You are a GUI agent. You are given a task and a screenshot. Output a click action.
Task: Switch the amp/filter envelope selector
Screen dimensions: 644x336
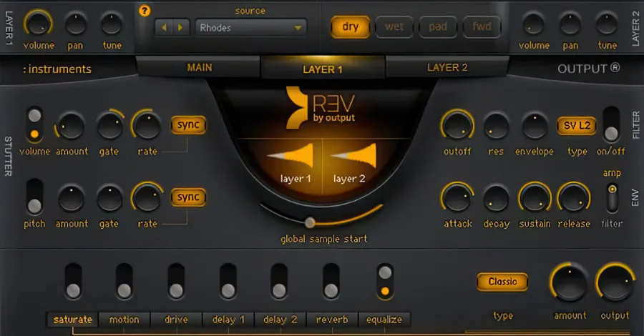(612, 198)
